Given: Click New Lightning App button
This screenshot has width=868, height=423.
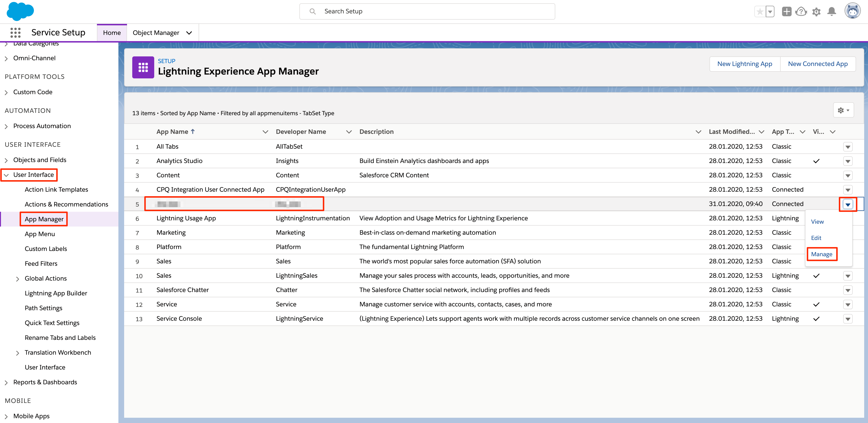Looking at the screenshot, I should click(x=745, y=64).
